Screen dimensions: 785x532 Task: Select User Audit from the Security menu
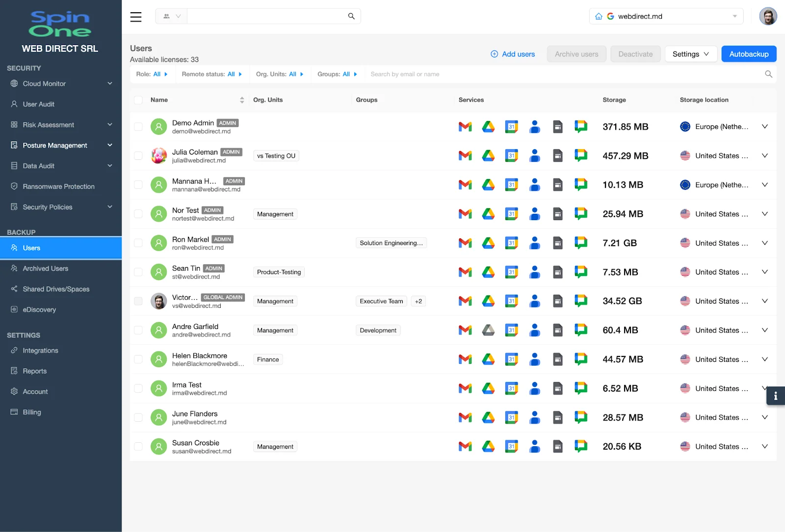[37, 104]
